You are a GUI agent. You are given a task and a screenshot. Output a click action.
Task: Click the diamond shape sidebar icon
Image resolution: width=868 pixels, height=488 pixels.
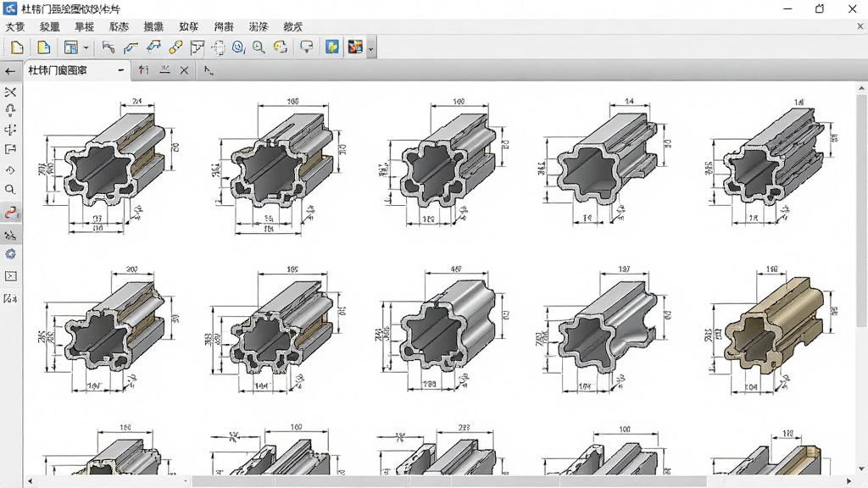pyautogui.click(x=10, y=169)
